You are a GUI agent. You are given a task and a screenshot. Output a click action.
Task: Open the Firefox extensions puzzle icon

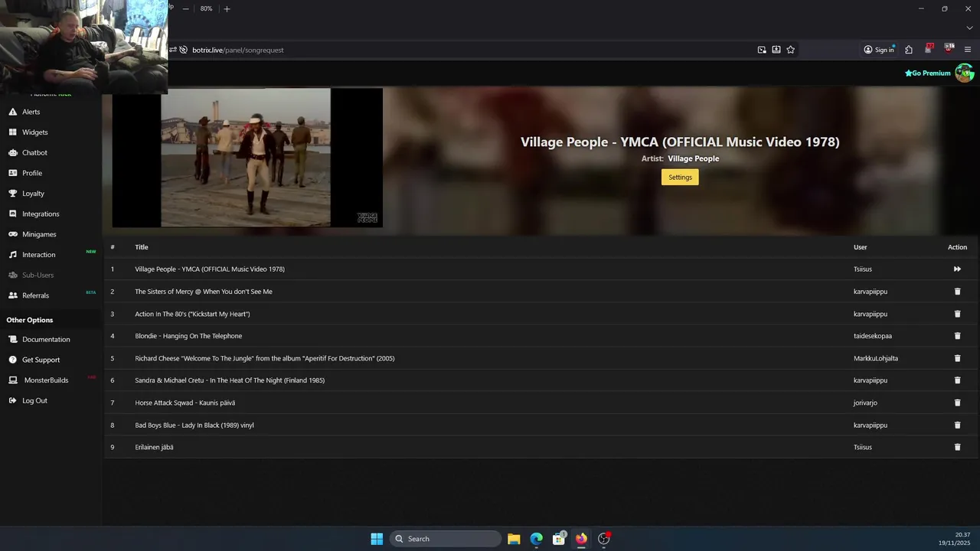(x=909, y=50)
